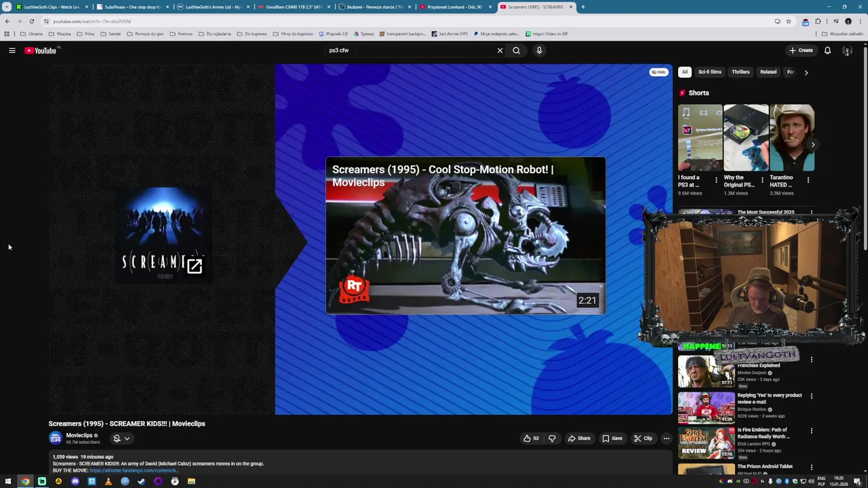
Task: Click the Chrome address bar
Action: click(x=407, y=21)
